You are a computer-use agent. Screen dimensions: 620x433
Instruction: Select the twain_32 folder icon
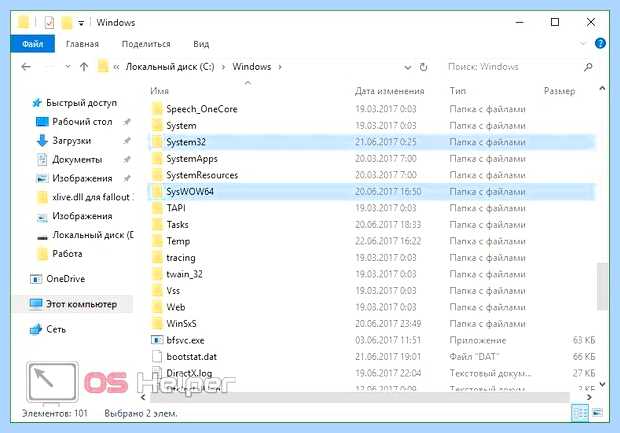point(157,274)
